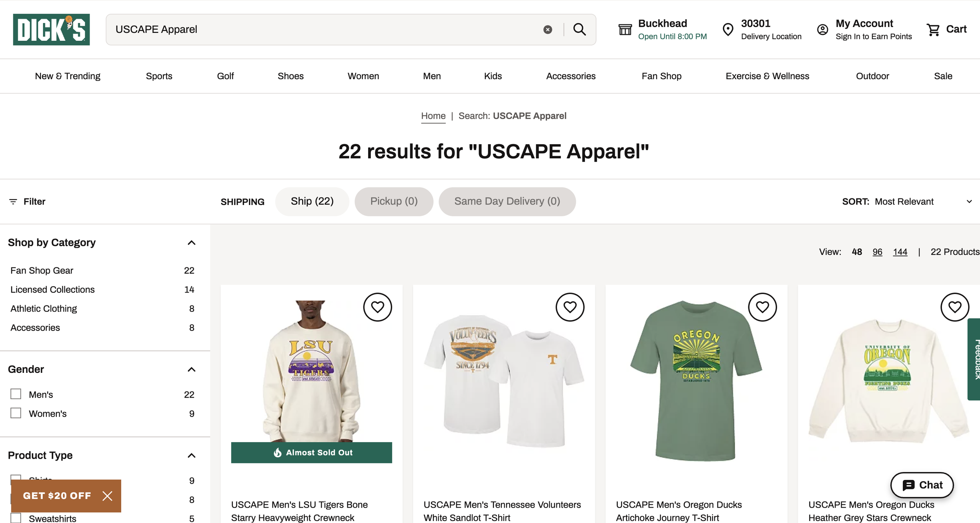The image size is (980, 523).
Task: Select the delivery location pin icon
Action: (x=728, y=29)
